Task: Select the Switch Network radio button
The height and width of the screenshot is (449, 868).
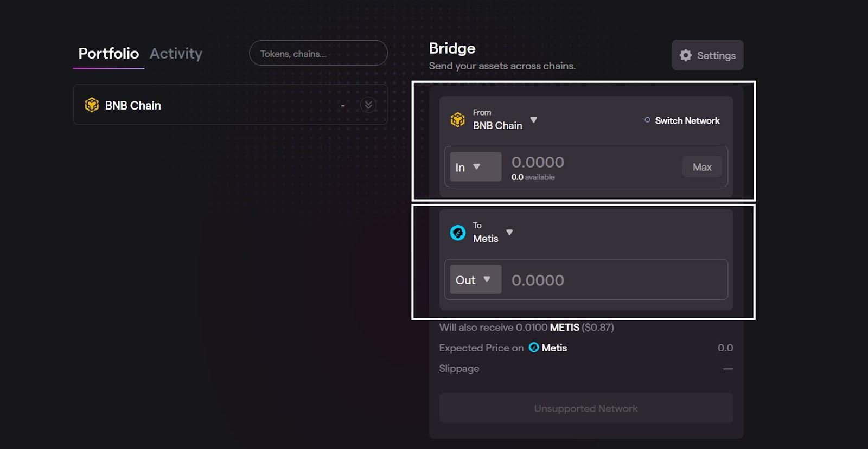Action: [x=647, y=120]
